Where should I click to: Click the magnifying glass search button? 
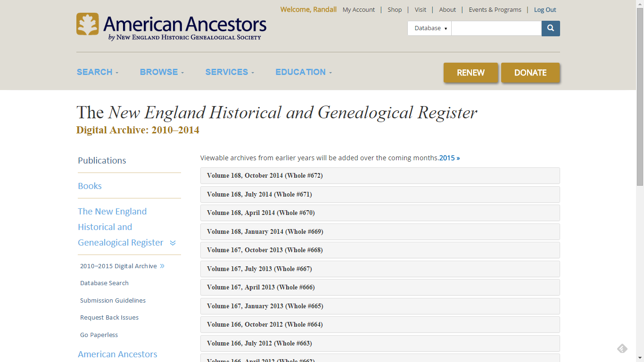point(551,28)
